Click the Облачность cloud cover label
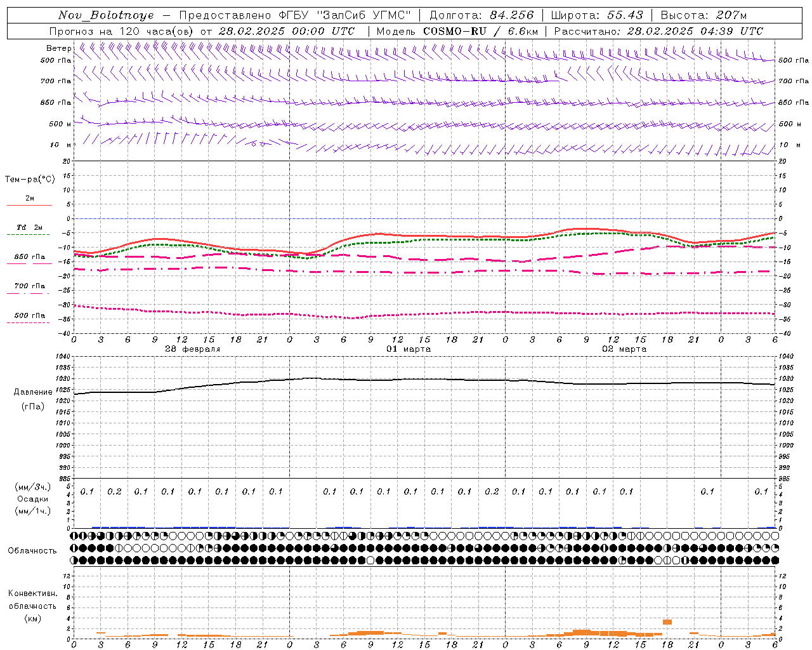This screenshot has width=812, height=650. [x=32, y=551]
